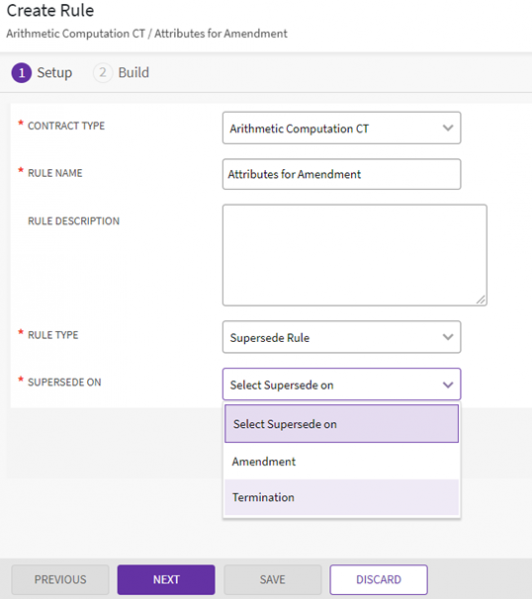This screenshot has width=532, height=599.
Task: Click the Rule Description resize handle
Action: pyautogui.click(x=481, y=300)
